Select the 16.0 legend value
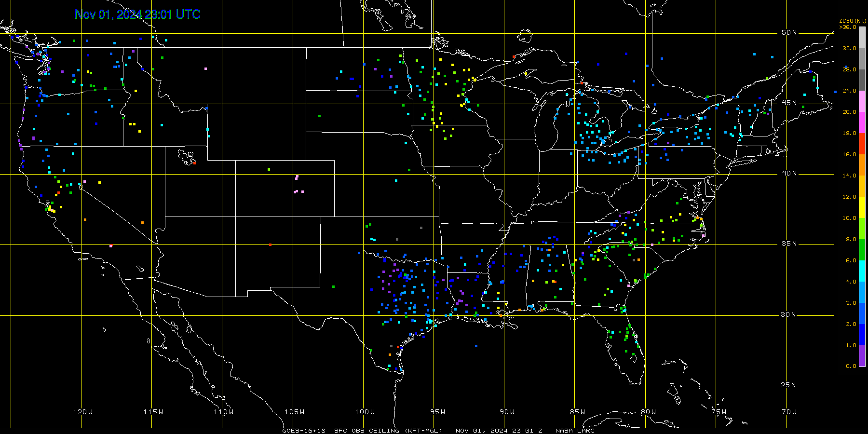The width and height of the screenshot is (868, 434). tap(849, 154)
